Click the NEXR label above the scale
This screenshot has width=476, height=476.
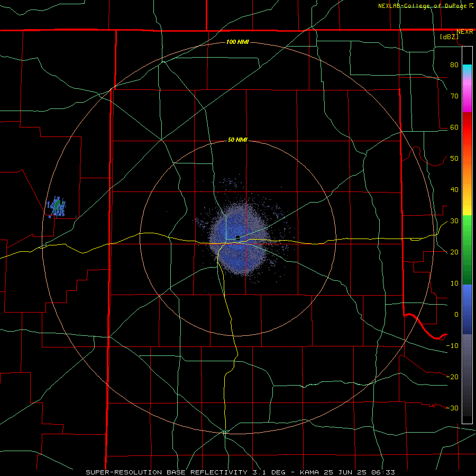click(465, 32)
